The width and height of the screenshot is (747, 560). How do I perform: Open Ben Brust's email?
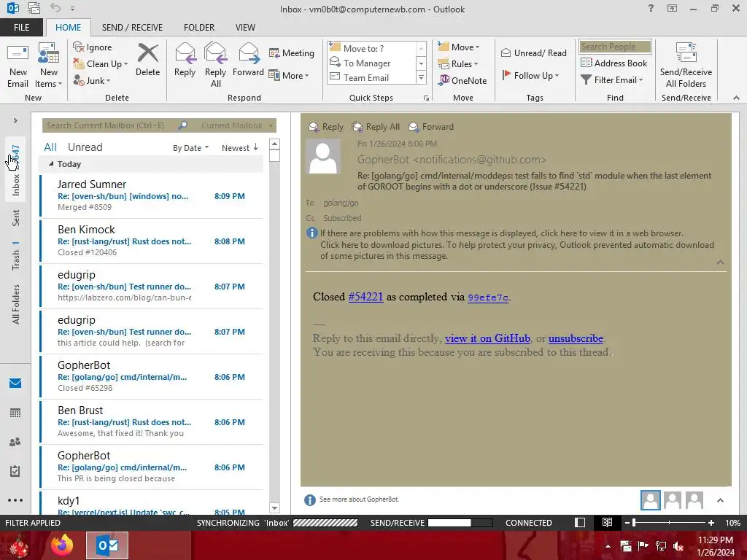tap(152, 421)
